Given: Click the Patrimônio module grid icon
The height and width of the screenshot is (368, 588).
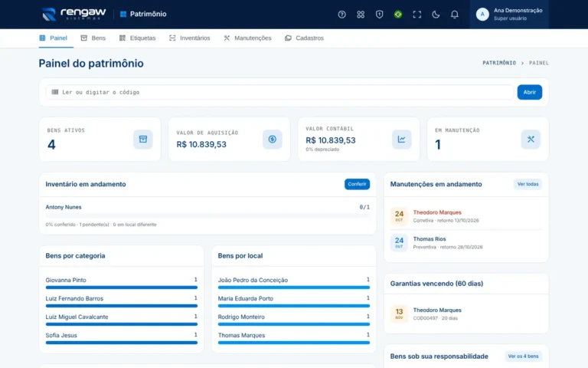Looking at the screenshot, I should 123,14.
